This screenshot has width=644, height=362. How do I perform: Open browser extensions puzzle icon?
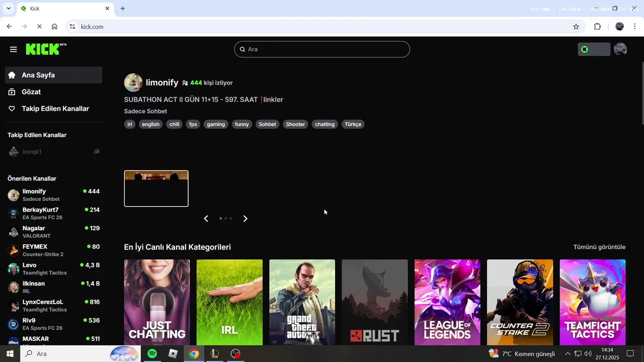click(598, 27)
